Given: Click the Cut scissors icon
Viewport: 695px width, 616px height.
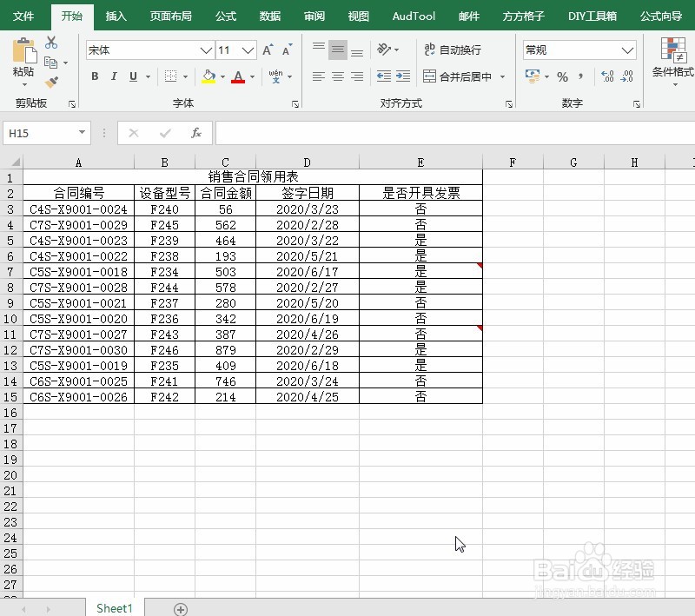Looking at the screenshot, I should 51,43.
